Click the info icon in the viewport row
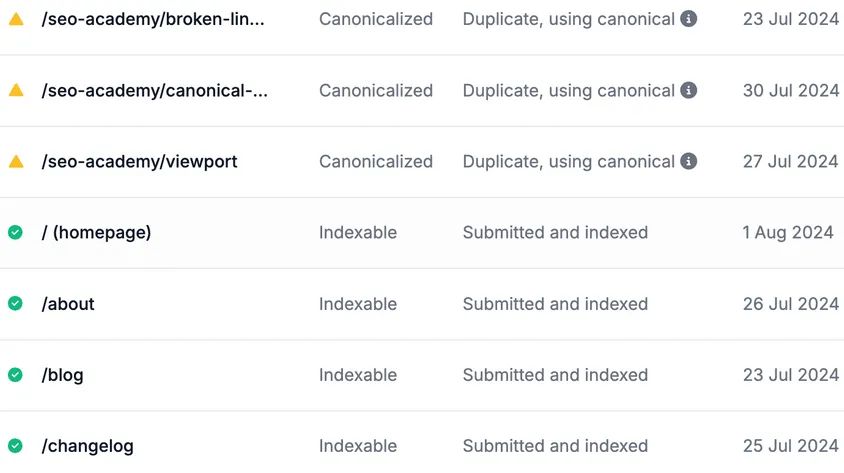The image size is (844, 473). point(688,161)
